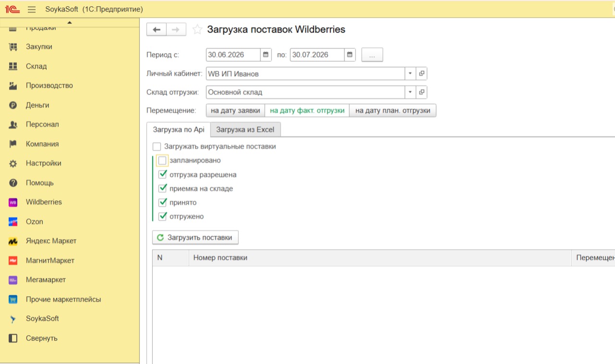Expand the Личный кабинет dropdown list
The height and width of the screenshot is (364, 615).
[410, 73]
